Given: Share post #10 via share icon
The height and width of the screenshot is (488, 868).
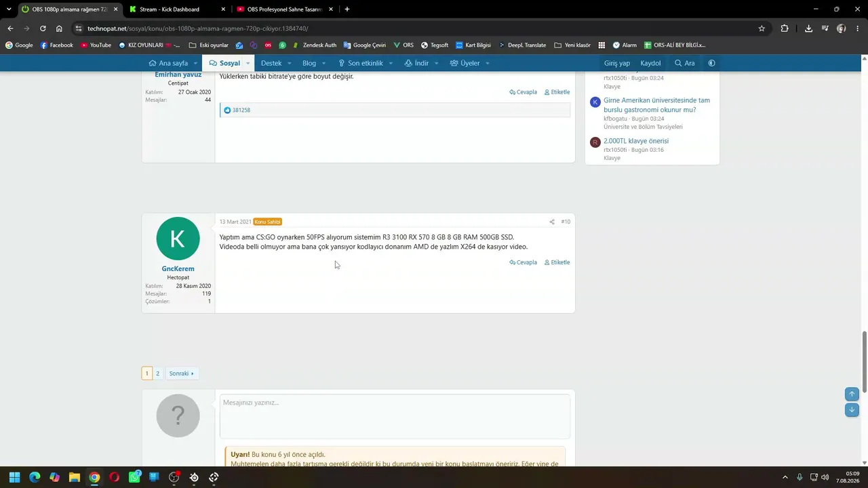Looking at the screenshot, I should tap(552, 222).
